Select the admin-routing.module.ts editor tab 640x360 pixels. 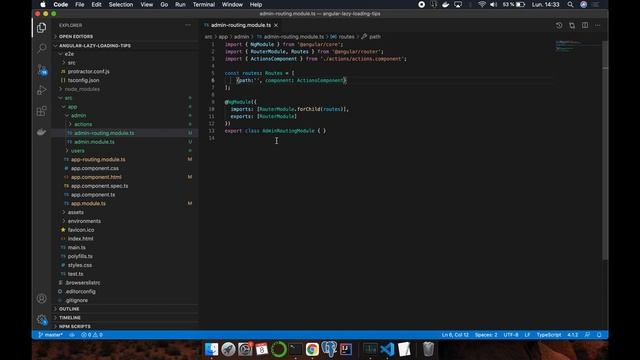coord(241,25)
